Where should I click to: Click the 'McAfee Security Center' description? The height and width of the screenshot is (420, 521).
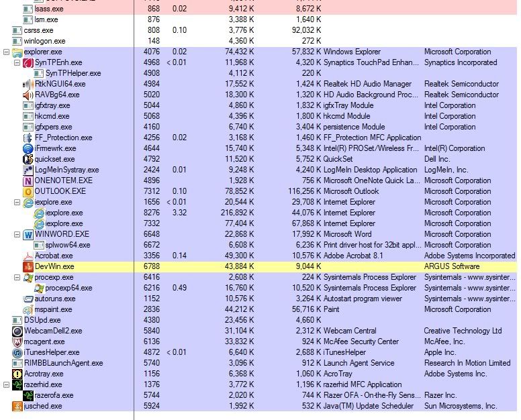point(361,342)
